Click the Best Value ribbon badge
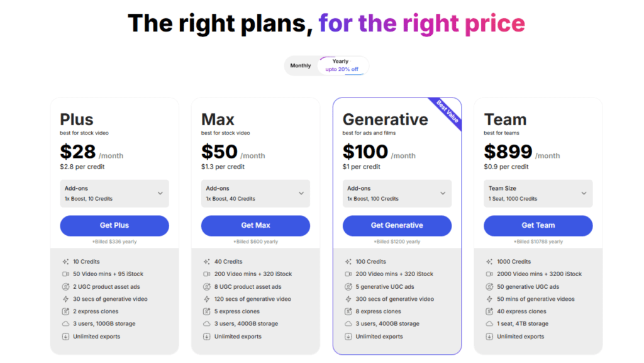This screenshot has width=644, height=363. (448, 112)
